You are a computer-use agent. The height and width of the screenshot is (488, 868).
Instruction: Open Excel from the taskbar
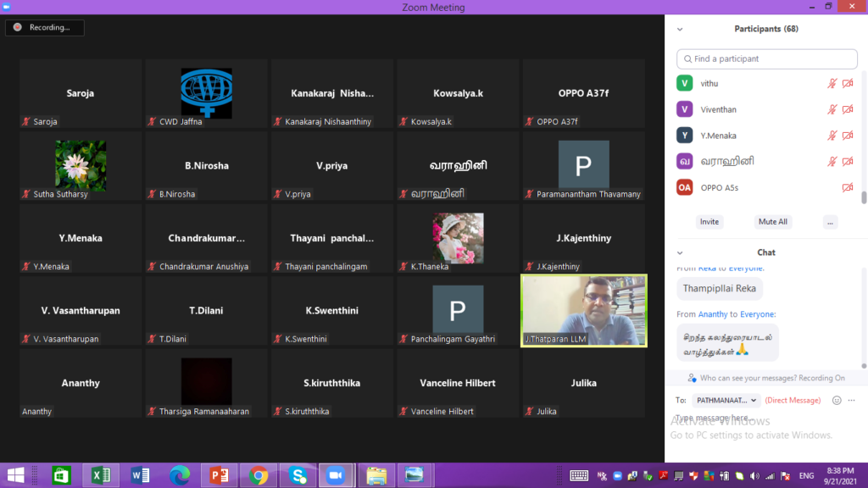[101, 475]
